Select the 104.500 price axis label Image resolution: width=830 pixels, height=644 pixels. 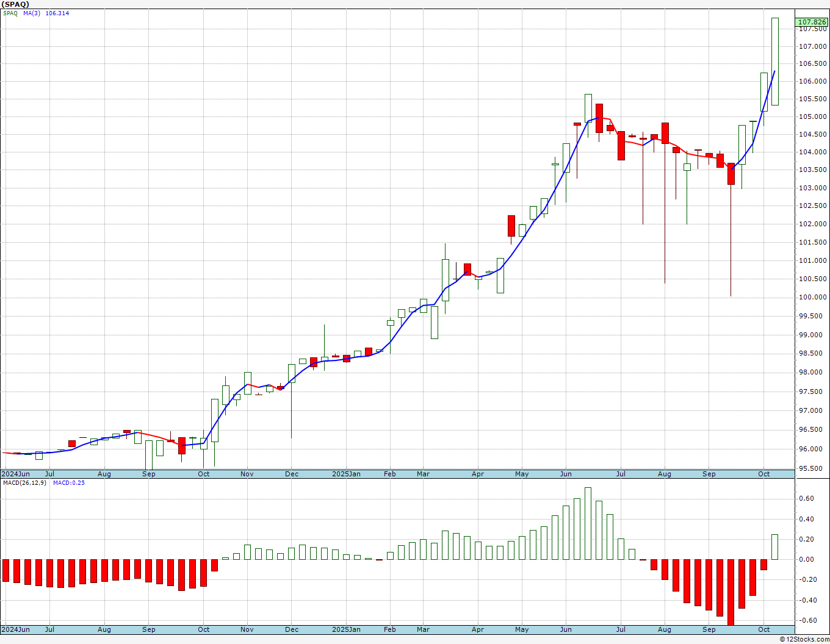coord(813,134)
